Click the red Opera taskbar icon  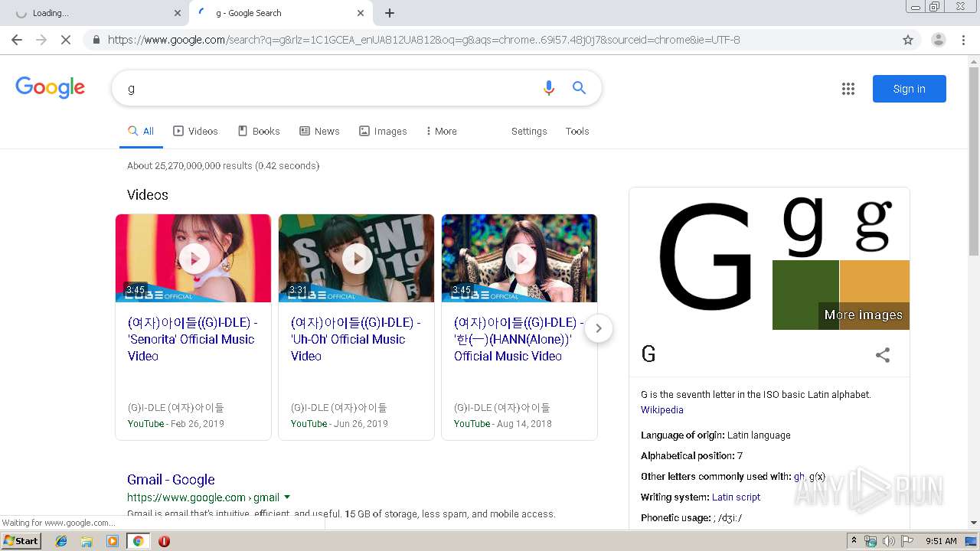(164, 541)
